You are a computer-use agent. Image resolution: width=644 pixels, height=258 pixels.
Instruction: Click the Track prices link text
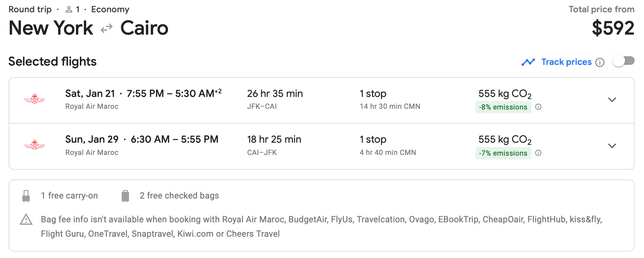[x=566, y=62]
